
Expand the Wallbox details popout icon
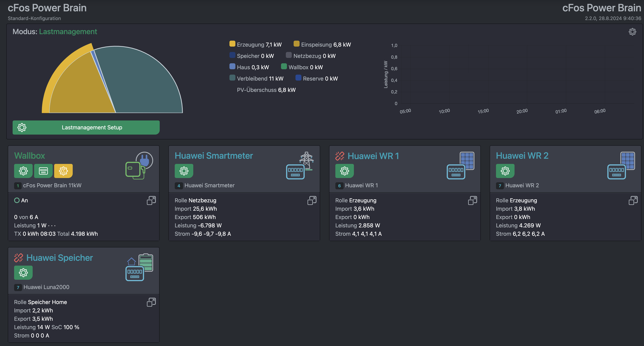[x=151, y=200]
